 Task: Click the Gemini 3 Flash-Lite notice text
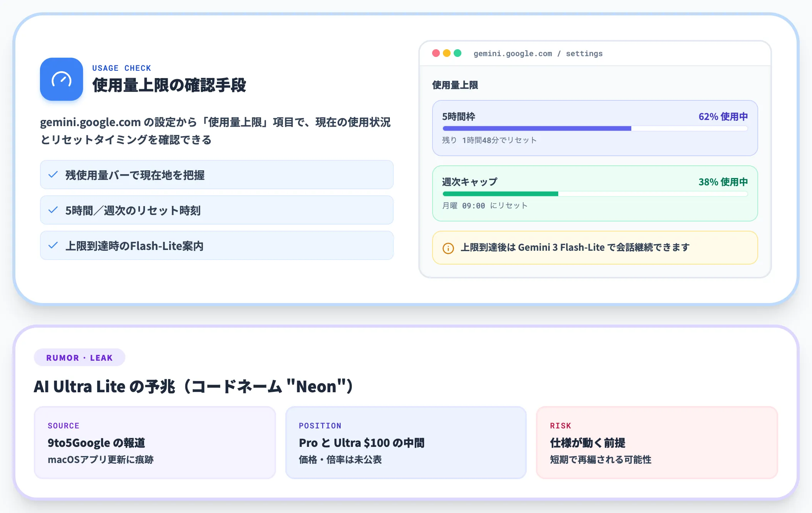pyautogui.click(x=575, y=247)
